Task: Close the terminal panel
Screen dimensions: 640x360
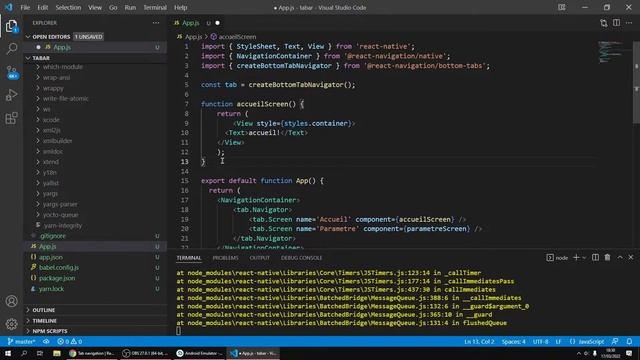Action: [x=631, y=258]
